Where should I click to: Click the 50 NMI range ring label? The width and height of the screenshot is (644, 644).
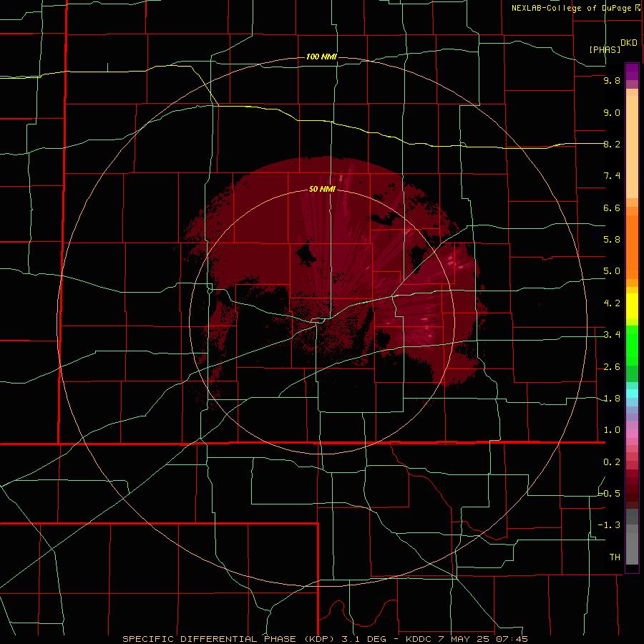click(x=322, y=189)
